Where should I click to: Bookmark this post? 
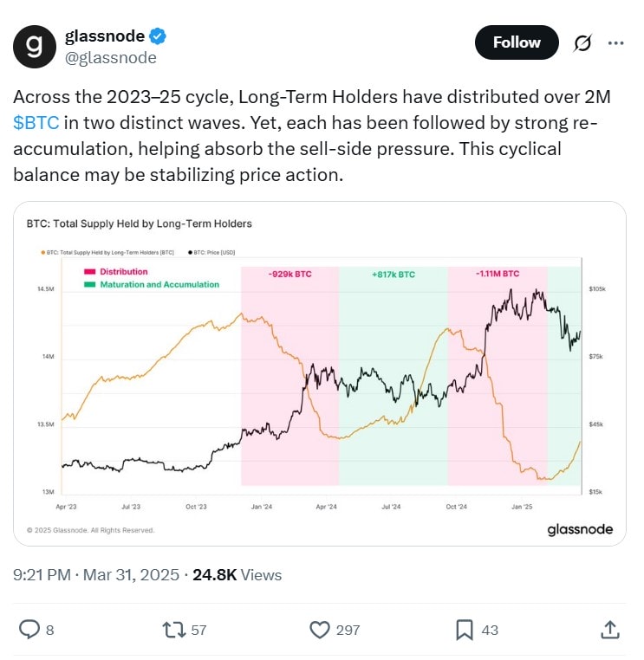point(465,630)
